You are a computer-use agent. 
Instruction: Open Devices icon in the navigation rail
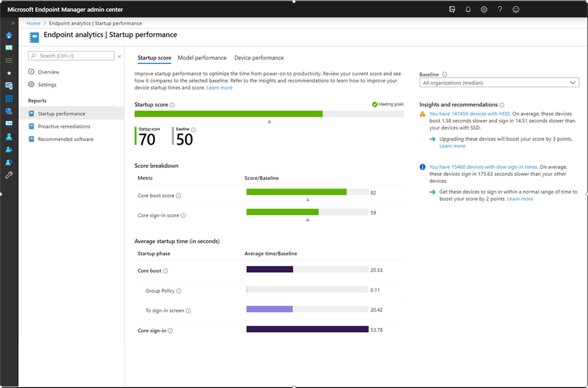pos(9,86)
